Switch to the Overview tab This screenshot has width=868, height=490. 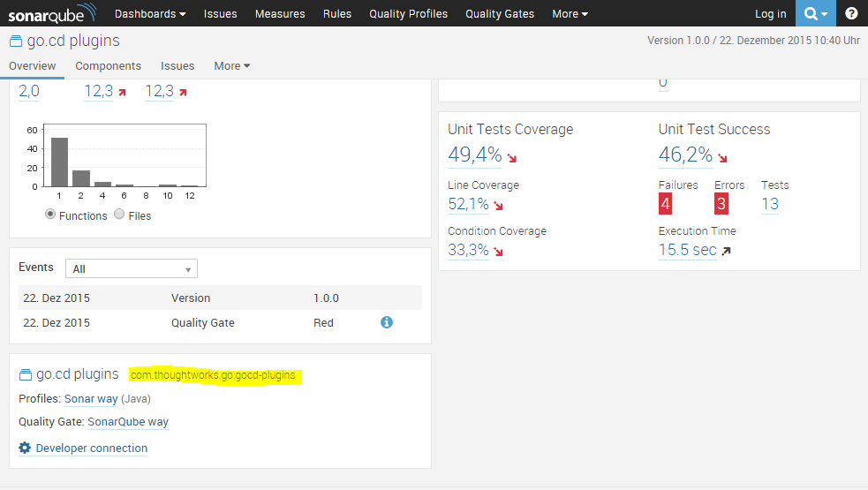pos(32,66)
